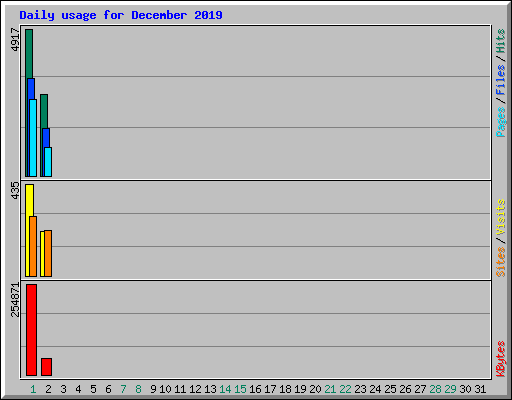Click the green Hits legend label
The height and width of the screenshot is (400, 512).
pos(500,41)
